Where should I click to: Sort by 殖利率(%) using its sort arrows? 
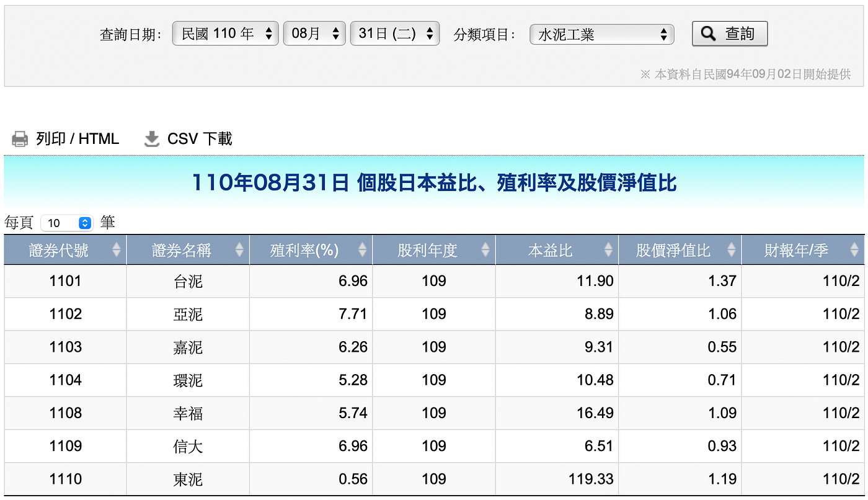[363, 250]
